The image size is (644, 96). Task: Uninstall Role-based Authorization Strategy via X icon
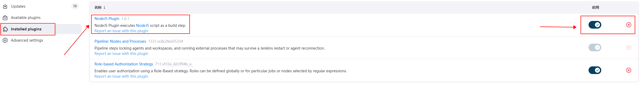(x=628, y=70)
